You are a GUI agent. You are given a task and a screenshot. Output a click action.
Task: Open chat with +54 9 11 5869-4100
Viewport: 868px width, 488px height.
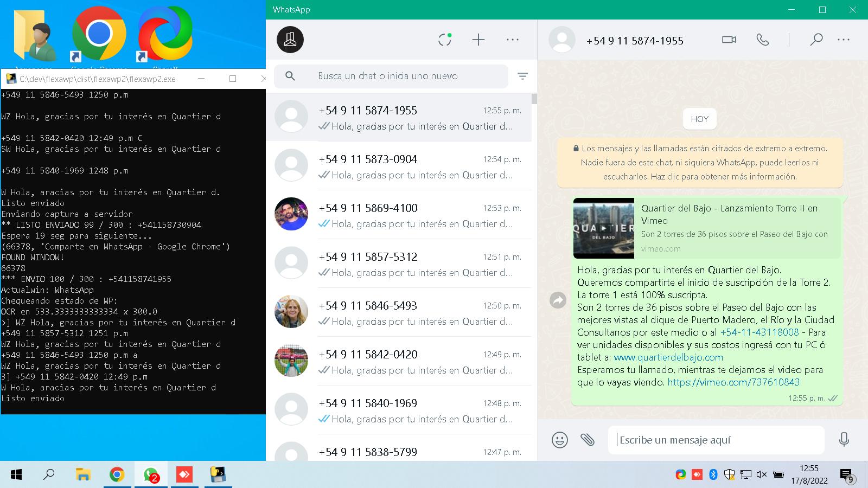pos(399,215)
